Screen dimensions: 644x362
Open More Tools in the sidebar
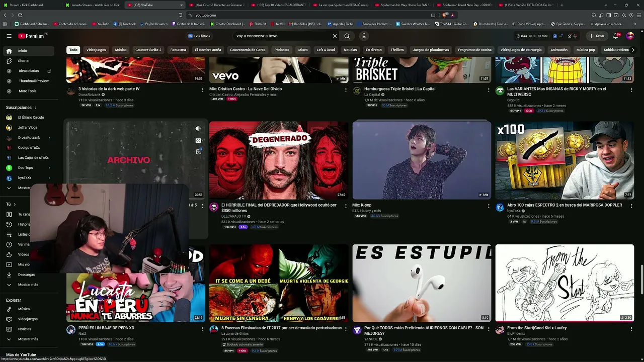[29, 91]
